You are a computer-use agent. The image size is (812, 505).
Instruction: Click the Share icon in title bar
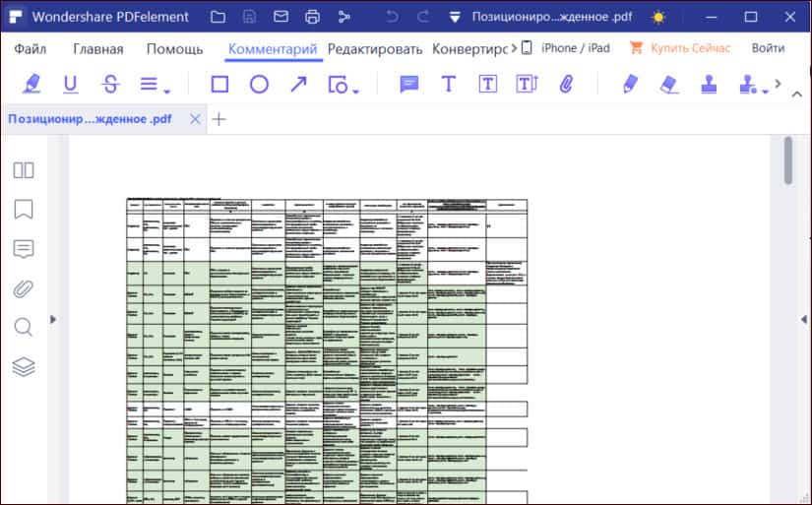pos(344,17)
